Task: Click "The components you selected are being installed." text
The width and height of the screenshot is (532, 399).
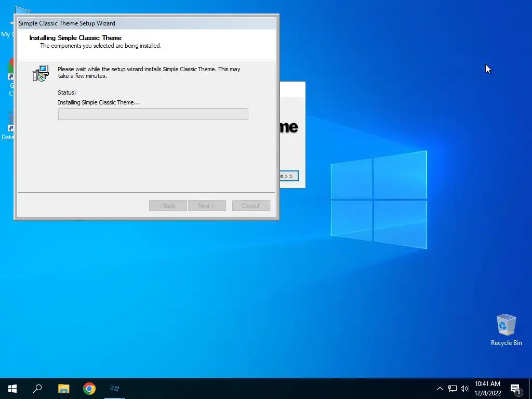Action: point(101,46)
